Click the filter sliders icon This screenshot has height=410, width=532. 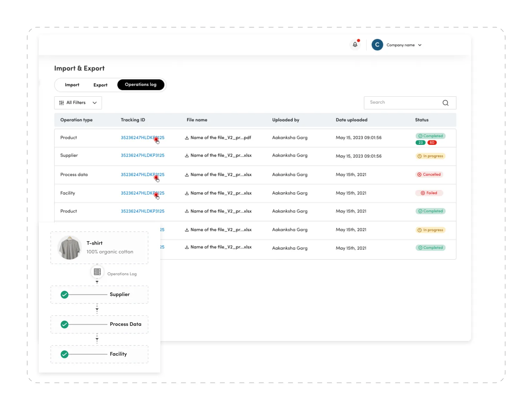point(62,103)
